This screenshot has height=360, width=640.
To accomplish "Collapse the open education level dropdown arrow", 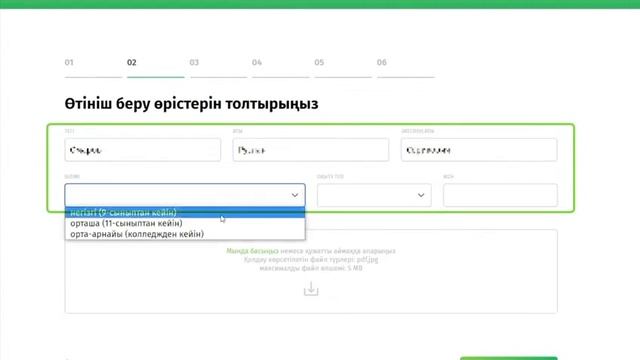I will [x=295, y=195].
